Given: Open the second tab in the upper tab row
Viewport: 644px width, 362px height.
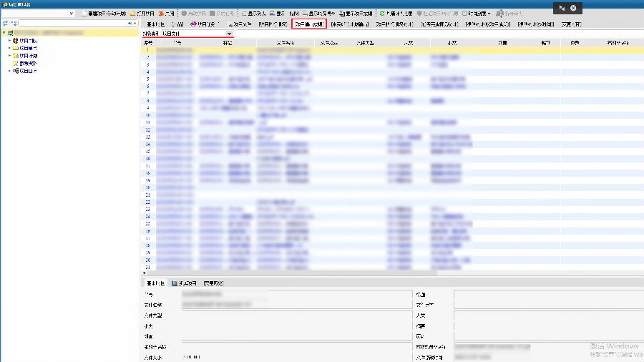Looking at the screenshot, I should pos(177,24).
